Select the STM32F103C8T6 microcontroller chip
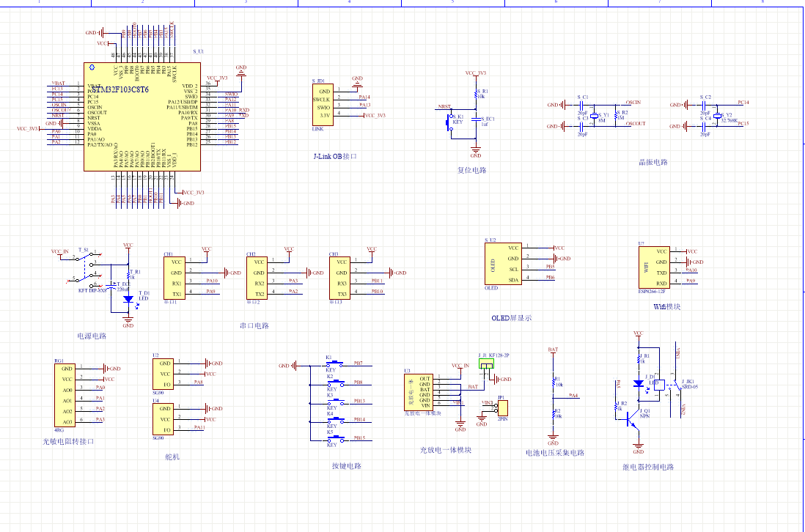 (139, 117)
